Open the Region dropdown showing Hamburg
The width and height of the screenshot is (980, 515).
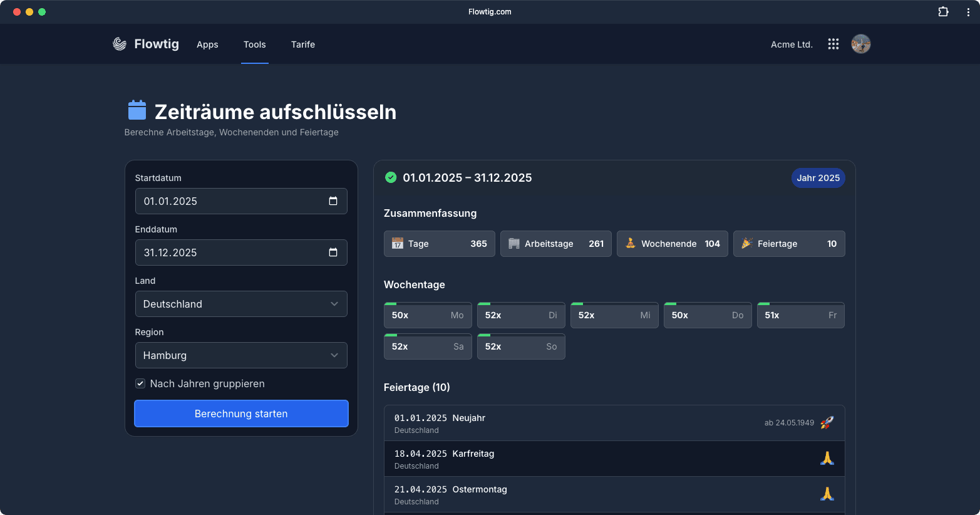click(x=241, y=355)
